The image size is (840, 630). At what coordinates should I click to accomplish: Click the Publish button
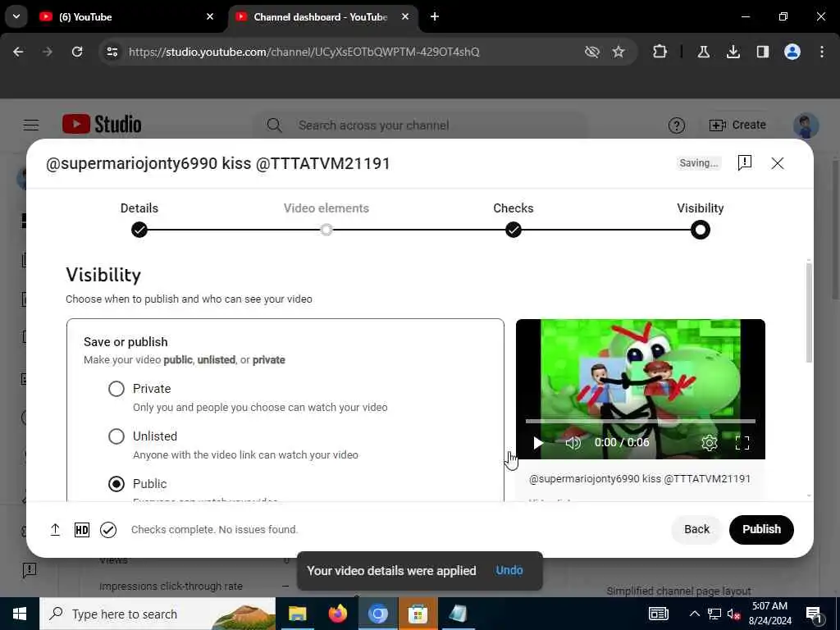coord(761,529)
